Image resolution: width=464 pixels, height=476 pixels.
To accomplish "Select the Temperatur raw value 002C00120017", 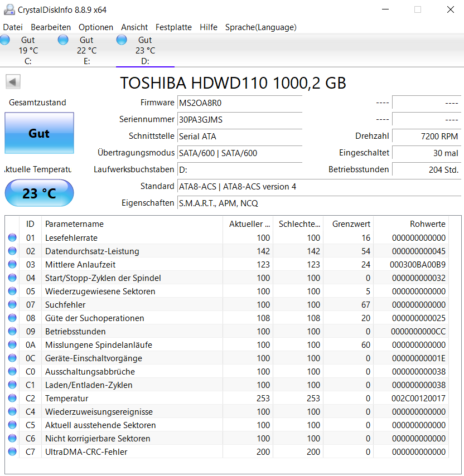I will pos(418,399).
